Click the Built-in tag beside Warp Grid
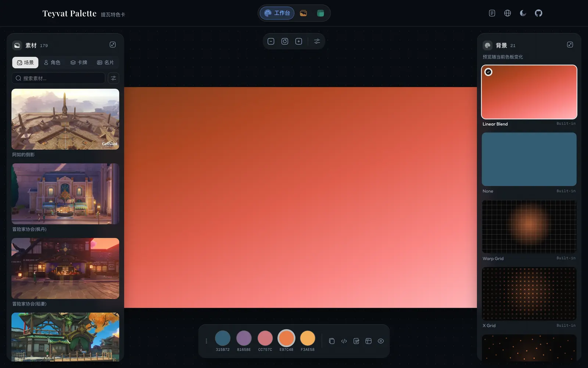The height and width of the screenshot is (368, 588). [x=566, y=258]
